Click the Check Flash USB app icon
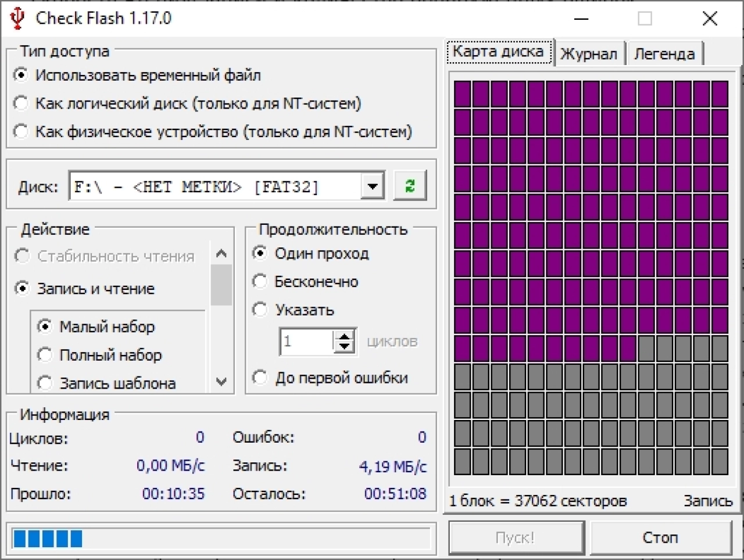Image resolution: width=744 pixels, height=560 pixels. [x=17, y=19]
